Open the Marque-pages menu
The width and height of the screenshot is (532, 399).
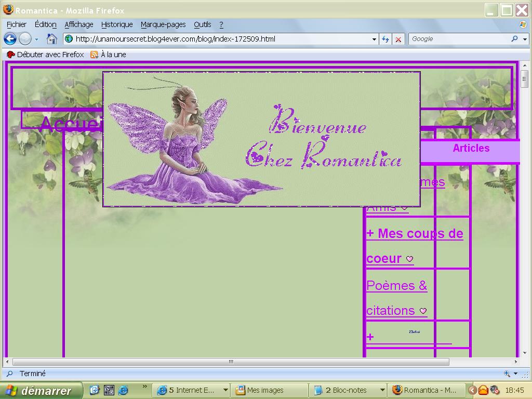(163, 24)
